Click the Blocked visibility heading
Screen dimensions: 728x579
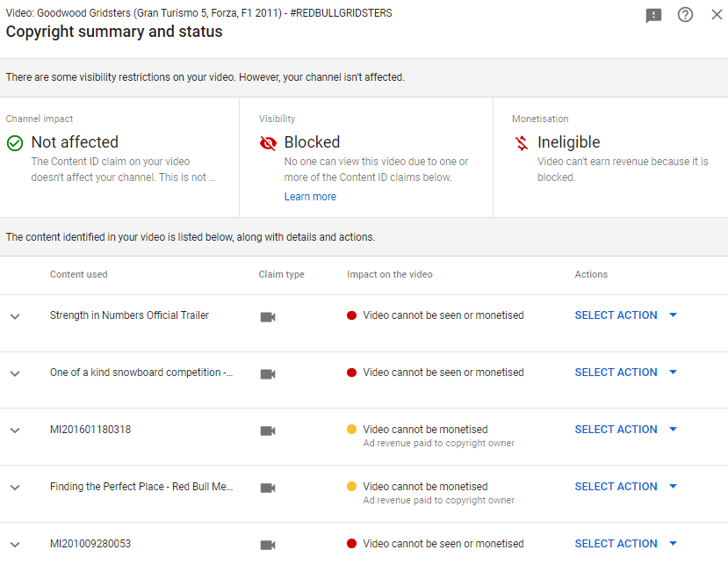[312, 142]
